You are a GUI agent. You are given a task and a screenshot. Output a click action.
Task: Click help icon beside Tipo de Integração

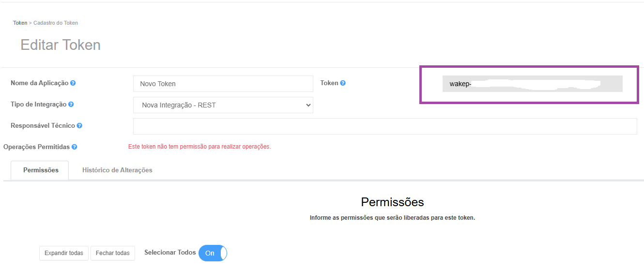(x=71, y=105)
